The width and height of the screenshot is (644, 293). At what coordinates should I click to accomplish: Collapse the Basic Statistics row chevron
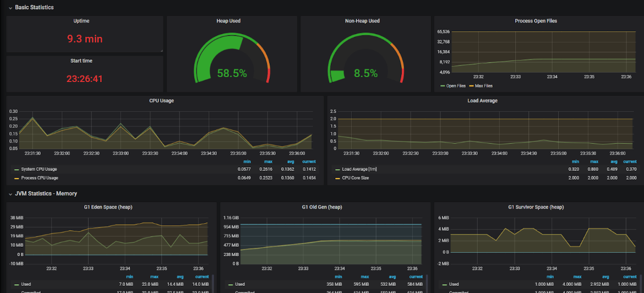point(10,7)
